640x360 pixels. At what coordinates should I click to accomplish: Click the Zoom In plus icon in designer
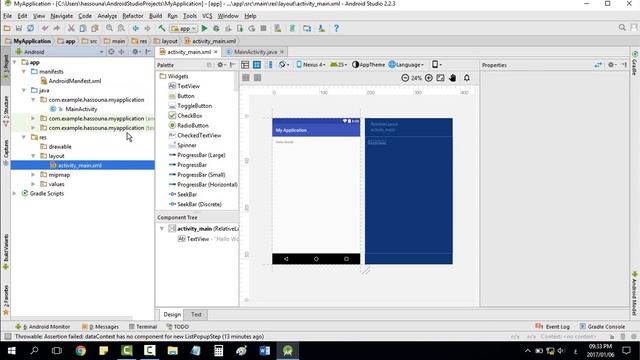(x=429, y=78)
